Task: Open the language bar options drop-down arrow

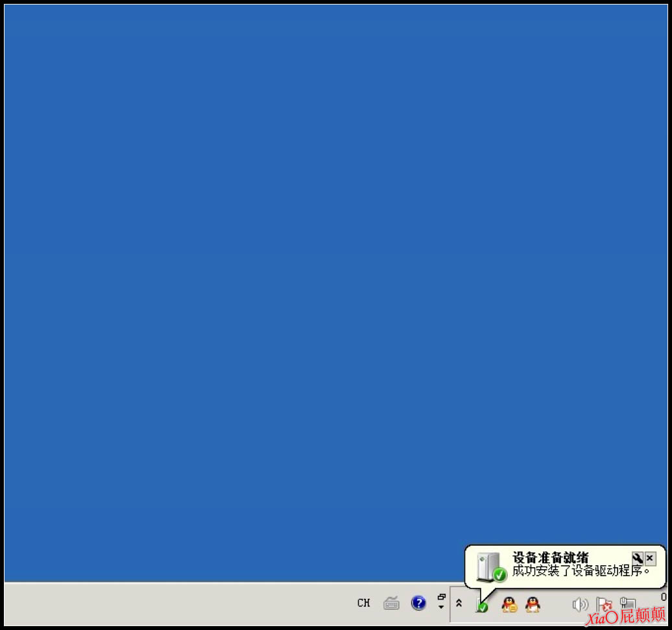Action: point(442,608)
